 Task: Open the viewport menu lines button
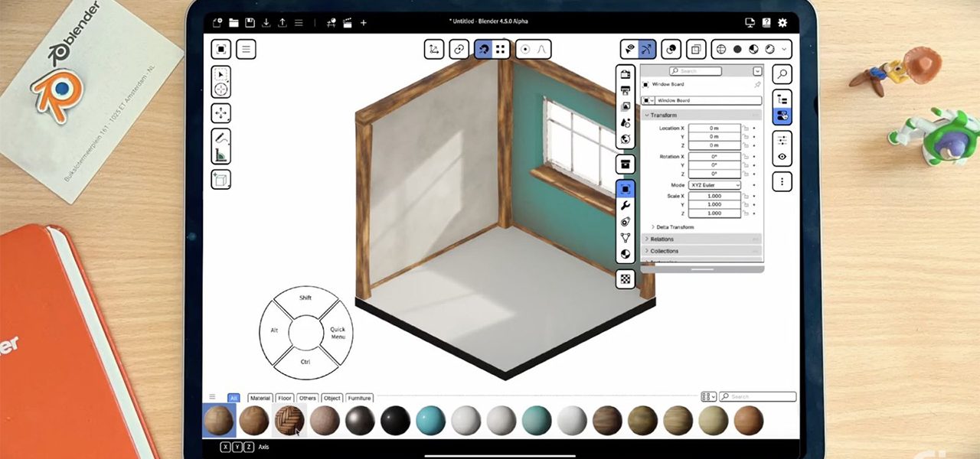[x=246, y=49]
